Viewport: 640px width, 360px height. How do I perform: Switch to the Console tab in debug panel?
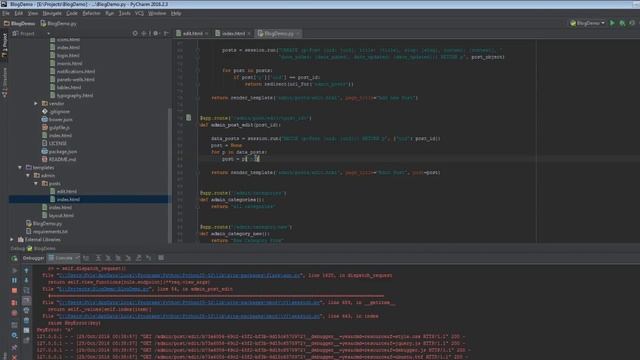[63, 258]
